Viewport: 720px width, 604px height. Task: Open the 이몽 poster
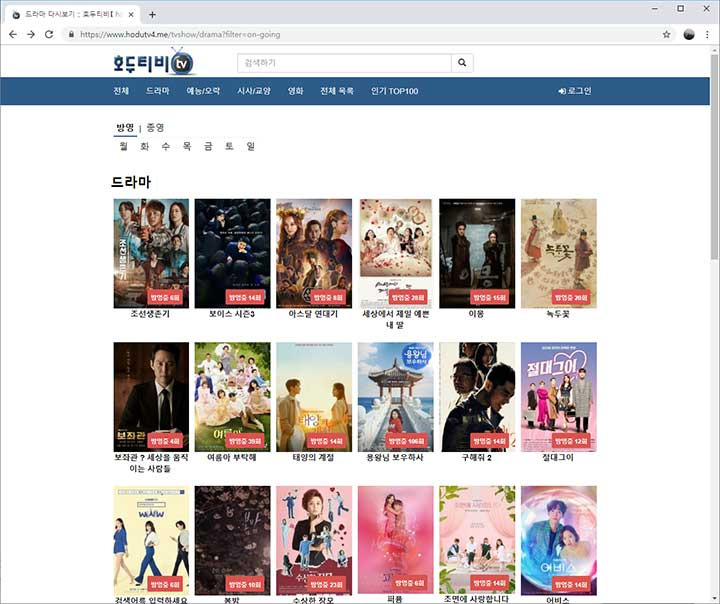click(477, 253)
